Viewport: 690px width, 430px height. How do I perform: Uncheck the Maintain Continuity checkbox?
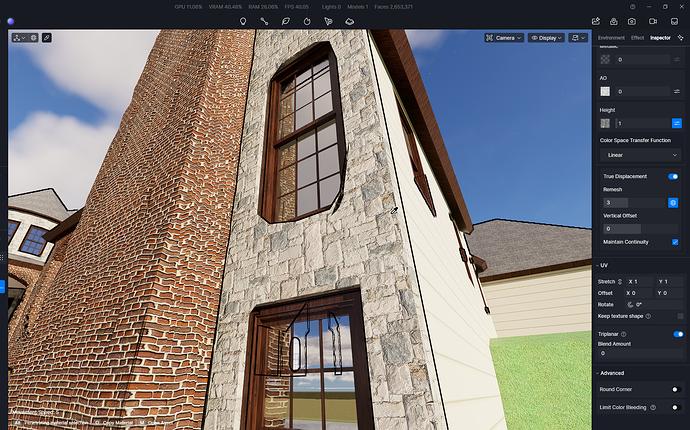coord(675,242)
